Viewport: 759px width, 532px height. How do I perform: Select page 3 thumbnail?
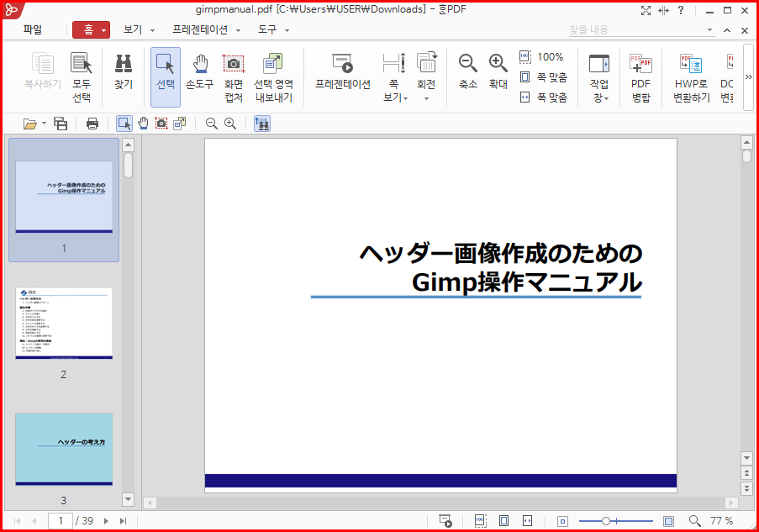click(x=64, y=450)
